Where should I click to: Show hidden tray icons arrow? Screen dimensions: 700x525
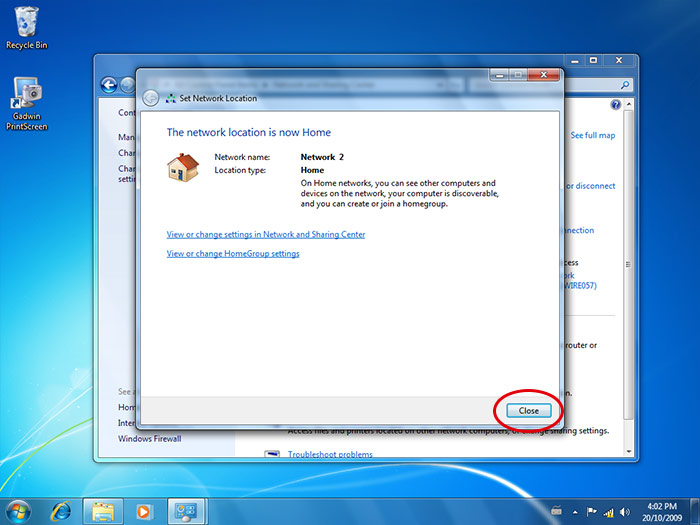coord(575,512)
